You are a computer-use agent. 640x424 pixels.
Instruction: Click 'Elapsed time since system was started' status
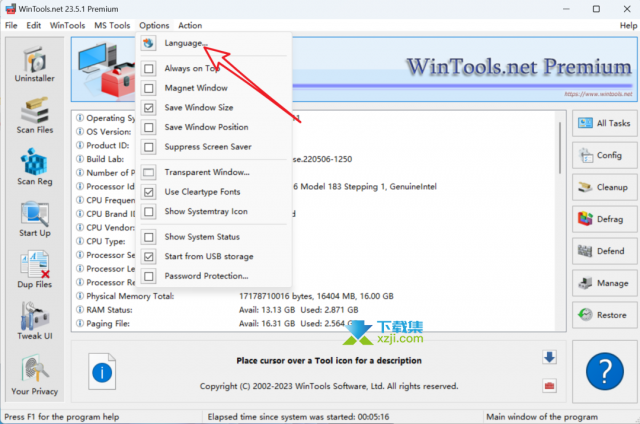298,417
